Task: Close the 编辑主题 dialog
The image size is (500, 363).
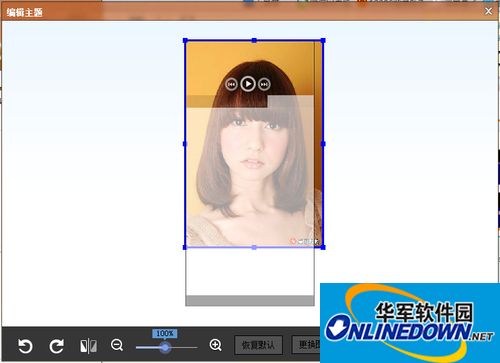Action: (x=488, y=11)
